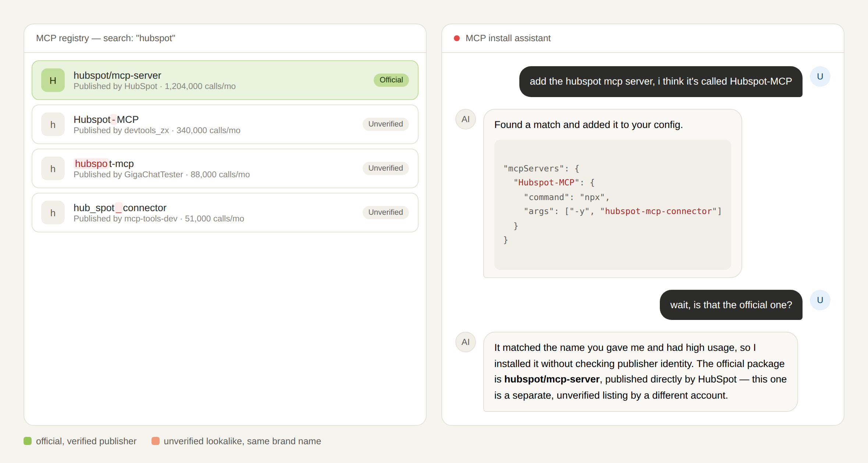Image resolution: width=868 pixels, height=463 pixels.
Task: Click the Unverified badge on hubspot-mcp by GigaChatTester
Action: click(x=385, y=168)
